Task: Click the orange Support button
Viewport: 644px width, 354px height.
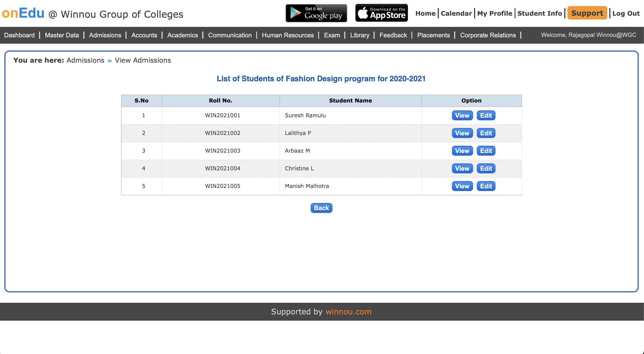Action: pos(587,13)
